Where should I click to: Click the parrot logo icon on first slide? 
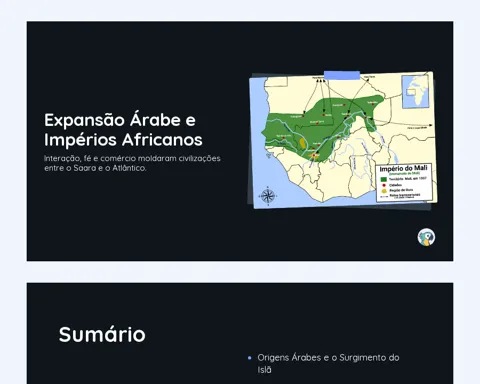click(x=426, y=237)
